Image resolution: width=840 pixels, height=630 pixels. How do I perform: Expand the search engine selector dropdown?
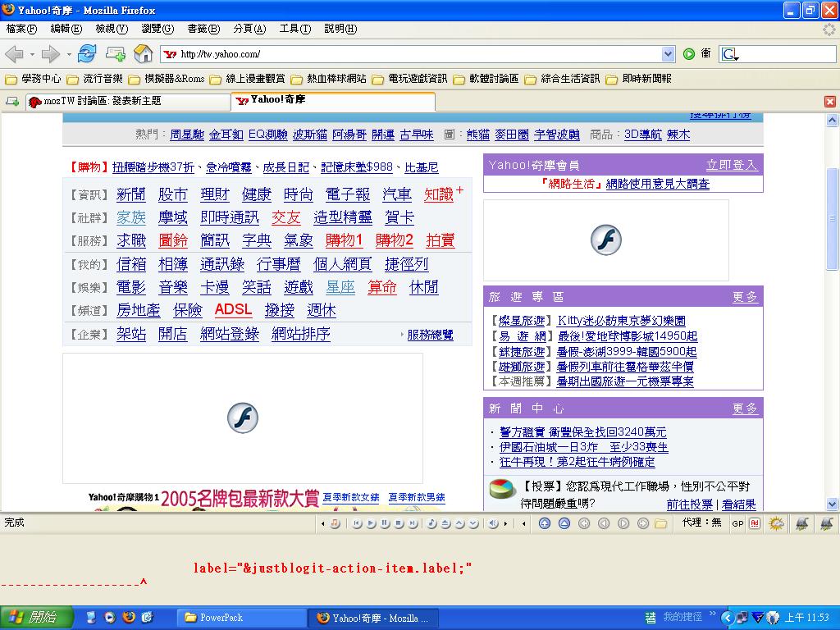pos(730,55)
